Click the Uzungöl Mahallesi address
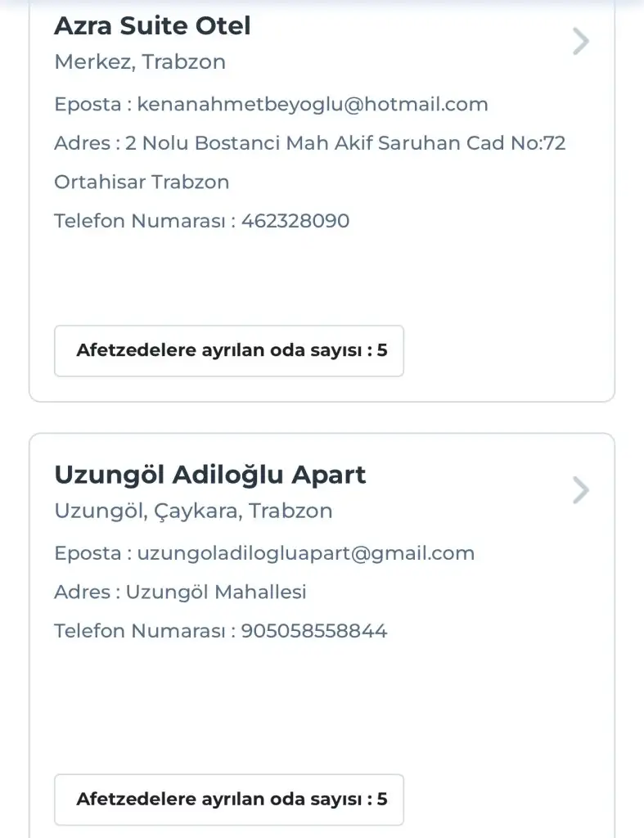Viewport: 644px width, 838px height. click(216, 592)
